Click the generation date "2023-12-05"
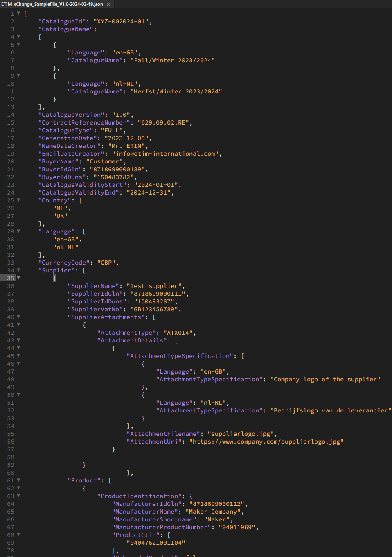 126,138
